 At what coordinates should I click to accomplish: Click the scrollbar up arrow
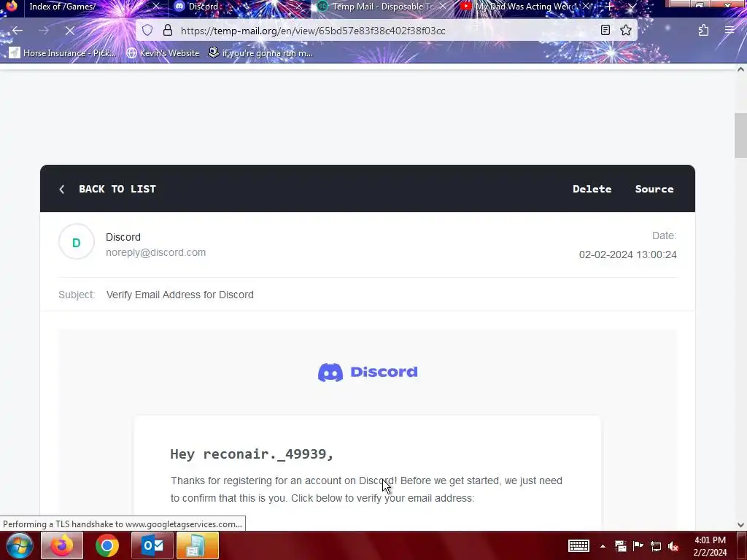click(740, 69)
